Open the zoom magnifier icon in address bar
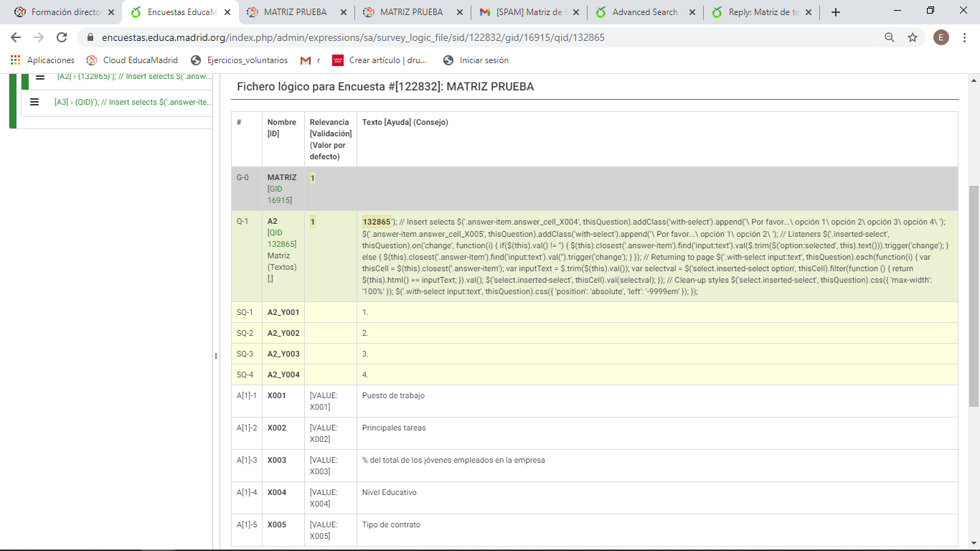 pos(890,37)
